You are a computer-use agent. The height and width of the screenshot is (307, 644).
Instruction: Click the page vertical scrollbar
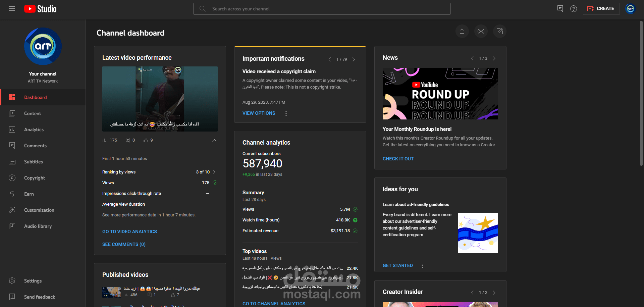click(x=641, y=93)
